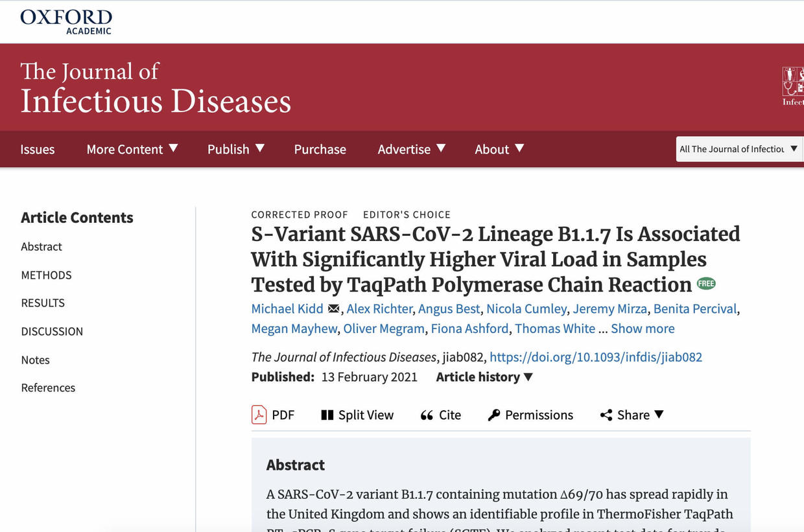The width and height of the screenshot is (804, 532).
Task: Show more authors in the list
Action: point(643,329)
